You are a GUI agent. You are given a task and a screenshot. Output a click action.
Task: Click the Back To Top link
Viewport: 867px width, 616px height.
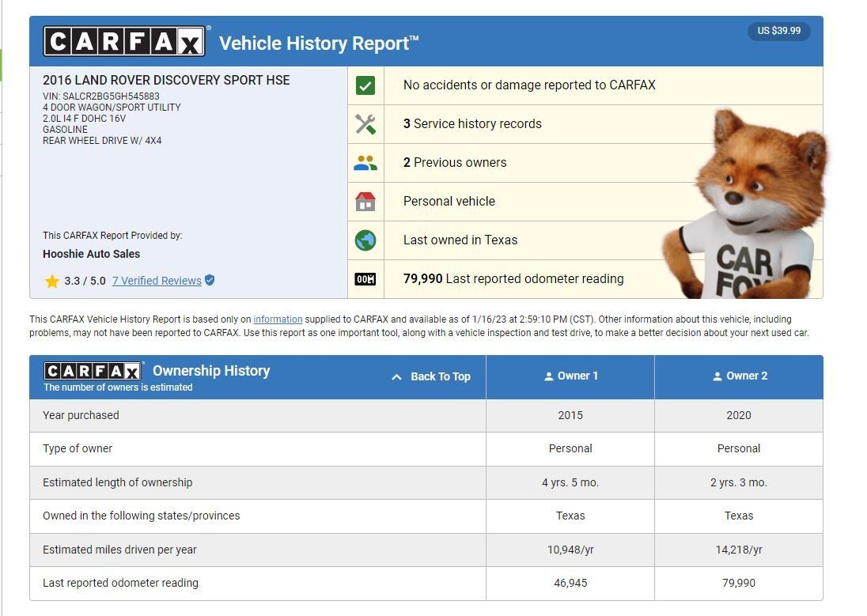(431, 376)
